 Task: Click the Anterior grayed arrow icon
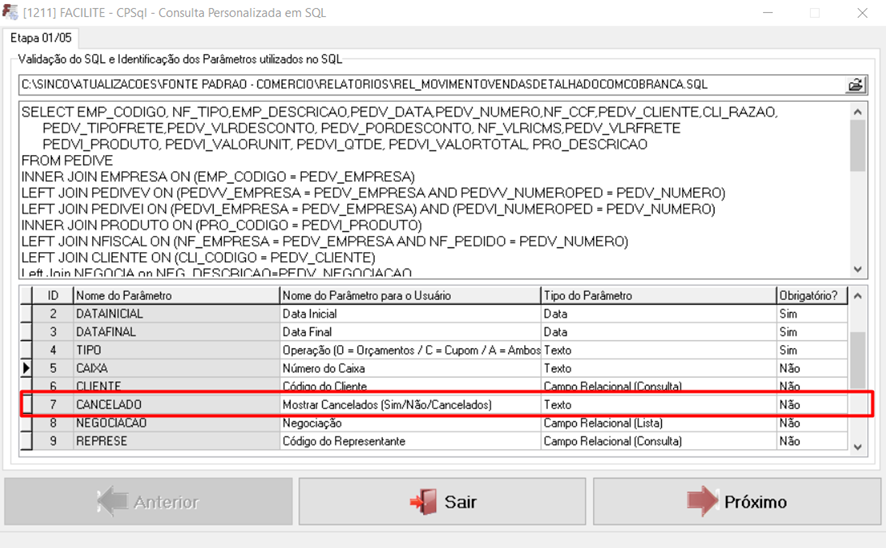coord(112,501)
